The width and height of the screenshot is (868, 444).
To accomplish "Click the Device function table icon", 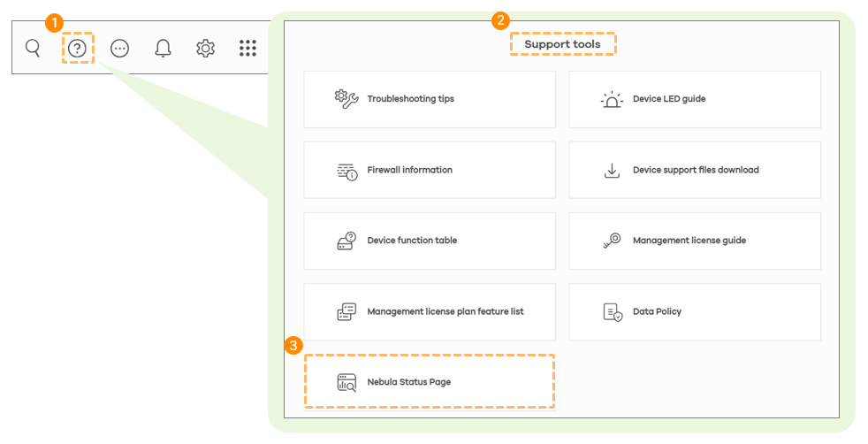I will pos(346,241).
